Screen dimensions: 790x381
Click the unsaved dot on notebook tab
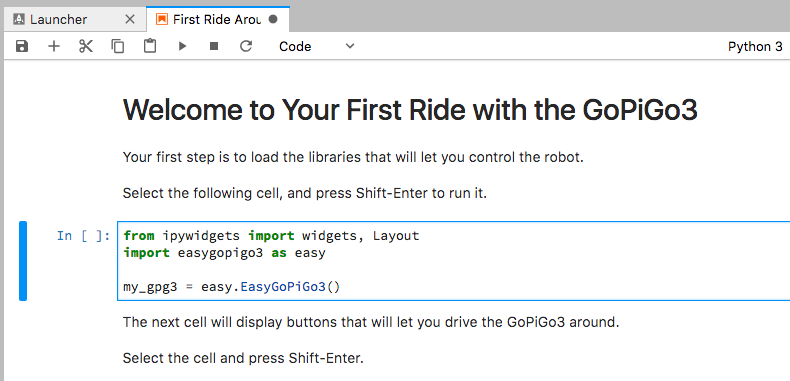(273, 20)
